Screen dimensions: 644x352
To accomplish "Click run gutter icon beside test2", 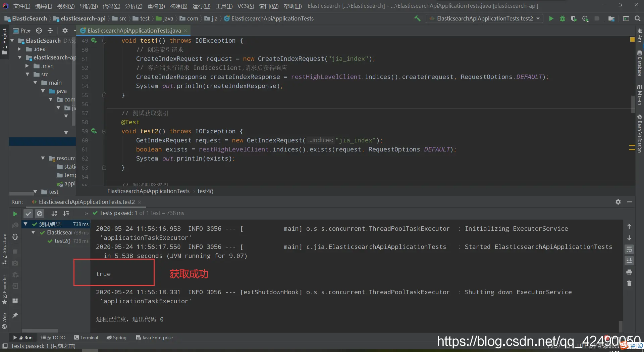I will [x=94, y=131].
